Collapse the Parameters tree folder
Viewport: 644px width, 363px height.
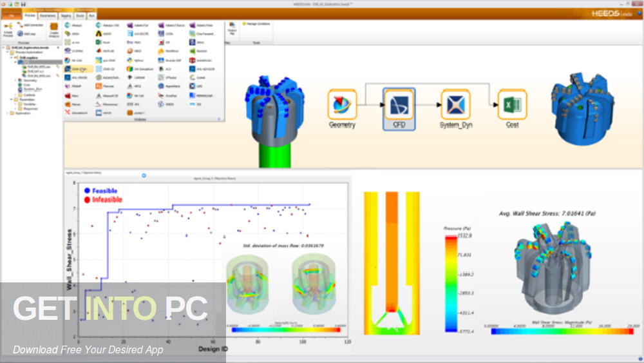12,99
